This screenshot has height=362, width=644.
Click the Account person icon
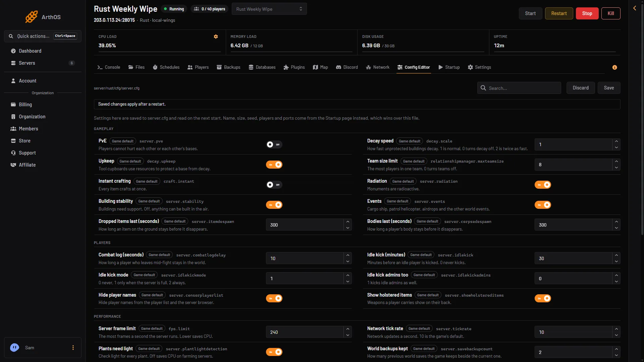coord(13,81)
